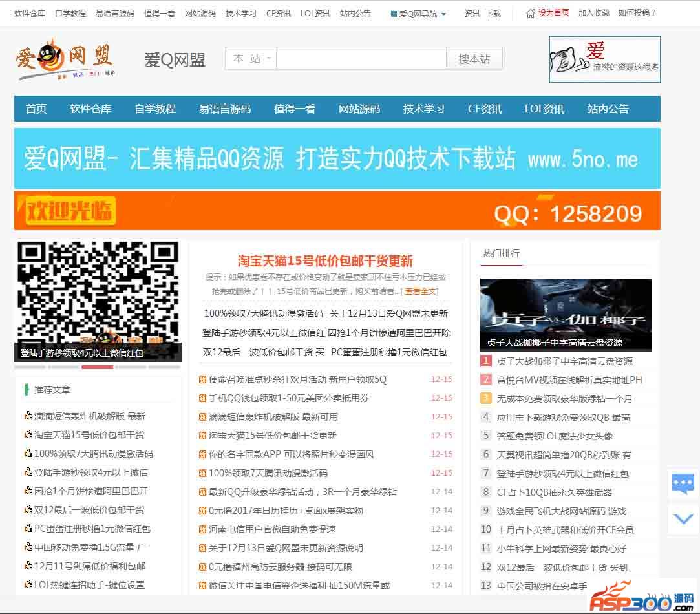Click 设为首页 link in top bar
Screen dimensions: 700x614
(553, 13)
